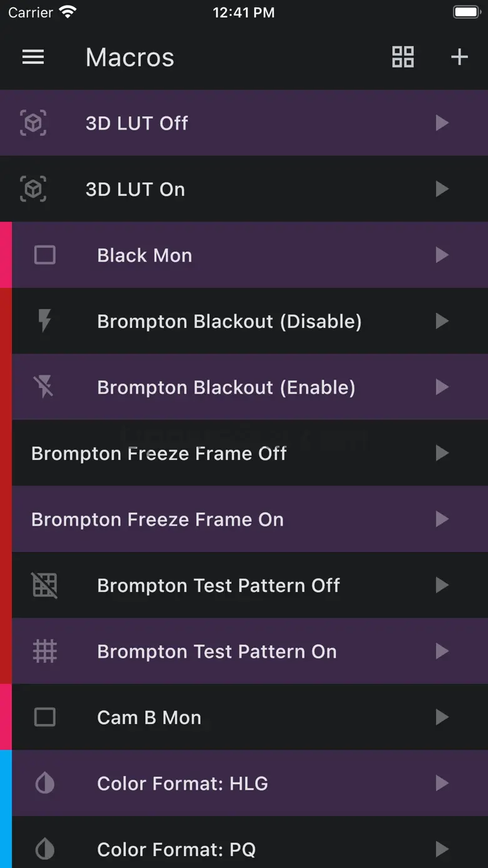This screenshot has width=488, height=868.
Task: Click the 3D LUT Off cube icon
Action: 33,123
